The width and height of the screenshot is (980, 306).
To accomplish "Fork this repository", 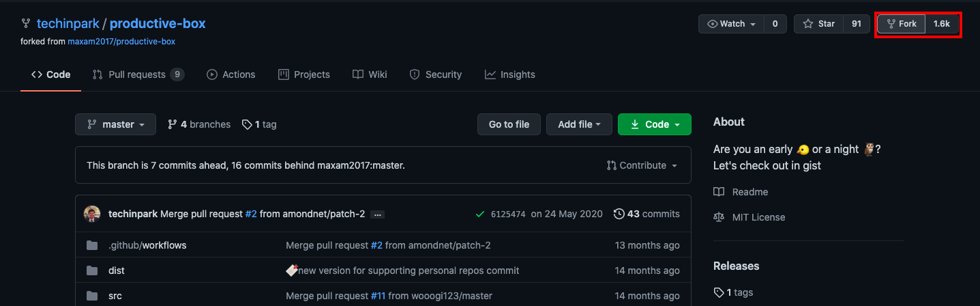I will (902, 24).
